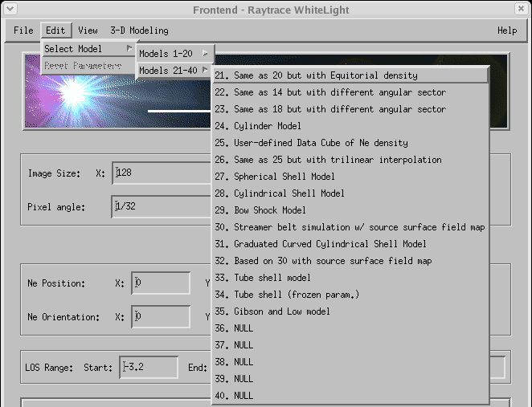
Task: Open the View menu
Action: click(x=88, y=31)
